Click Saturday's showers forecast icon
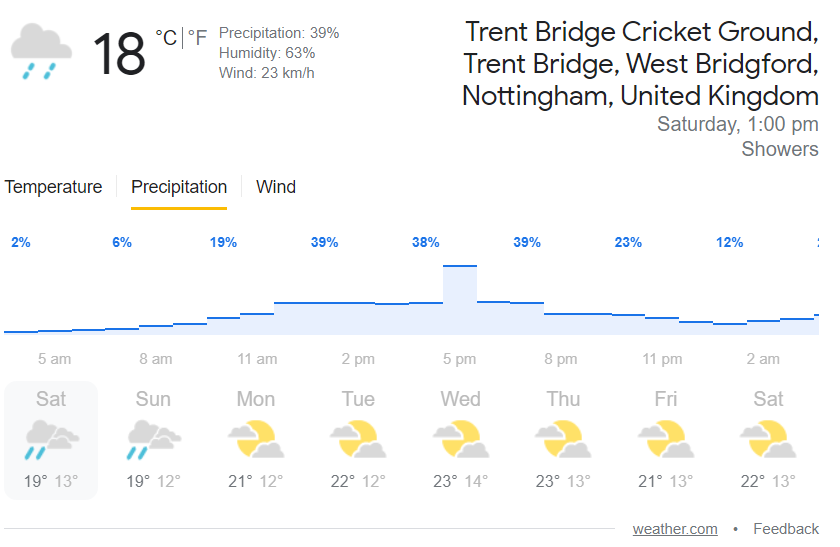This screenshot has height=547, width=840. 51,440
